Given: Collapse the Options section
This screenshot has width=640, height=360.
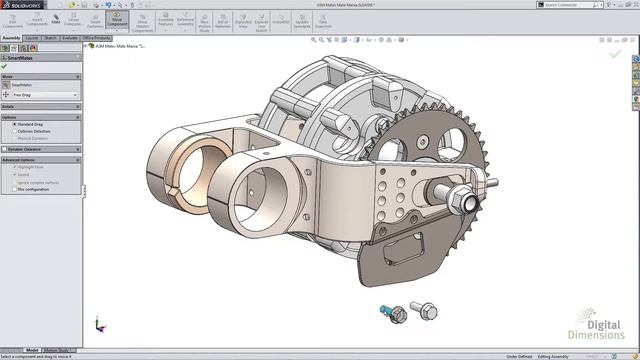Looking at the screenshot, I should [78, 117].
